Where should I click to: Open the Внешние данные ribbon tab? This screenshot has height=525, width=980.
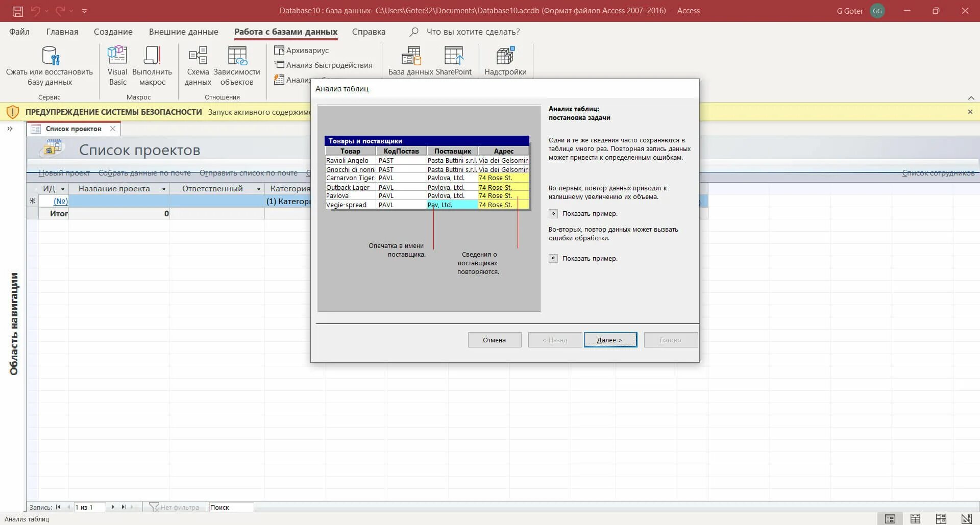tap(184, 32)
